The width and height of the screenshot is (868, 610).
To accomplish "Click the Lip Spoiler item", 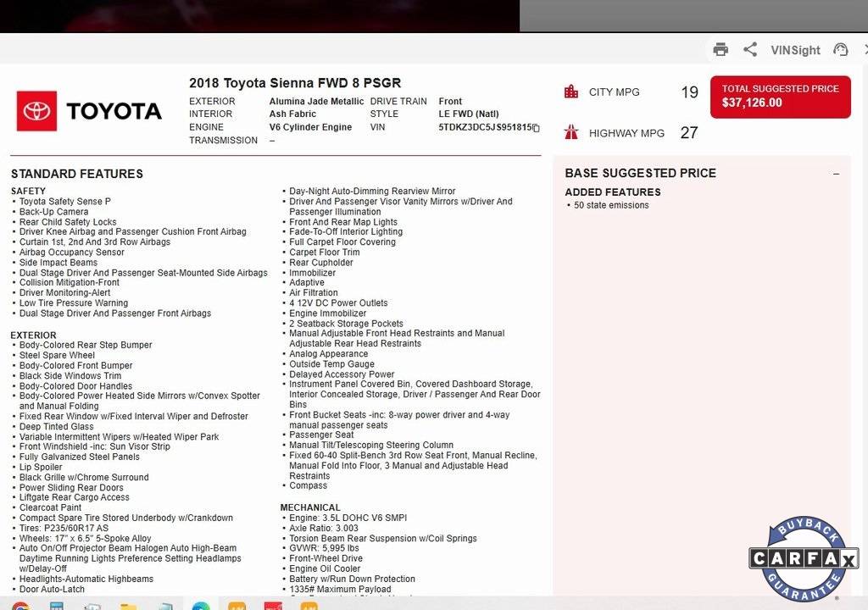I will pyautogui.click(x=41, y=467).
